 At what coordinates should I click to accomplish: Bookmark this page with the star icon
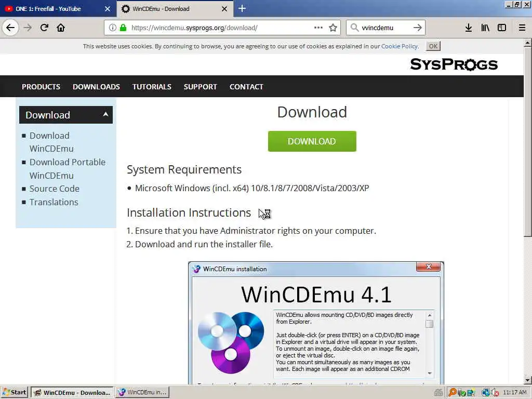(333, 28)
